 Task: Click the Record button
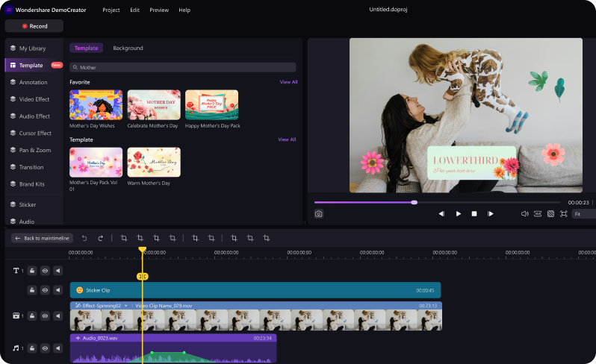(34, 26)
